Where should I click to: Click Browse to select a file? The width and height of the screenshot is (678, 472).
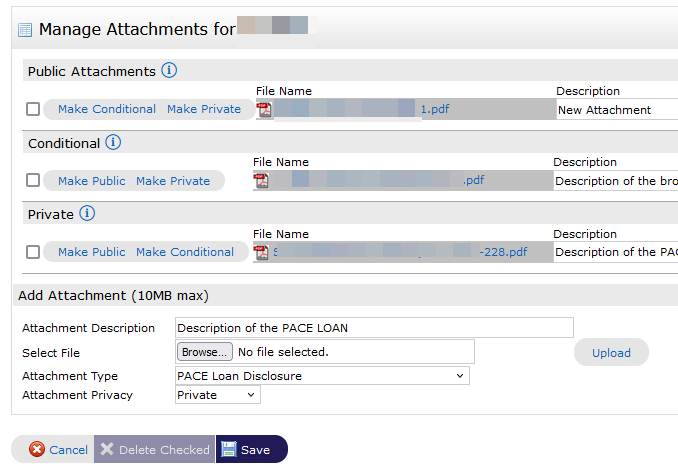click(204, 352)
